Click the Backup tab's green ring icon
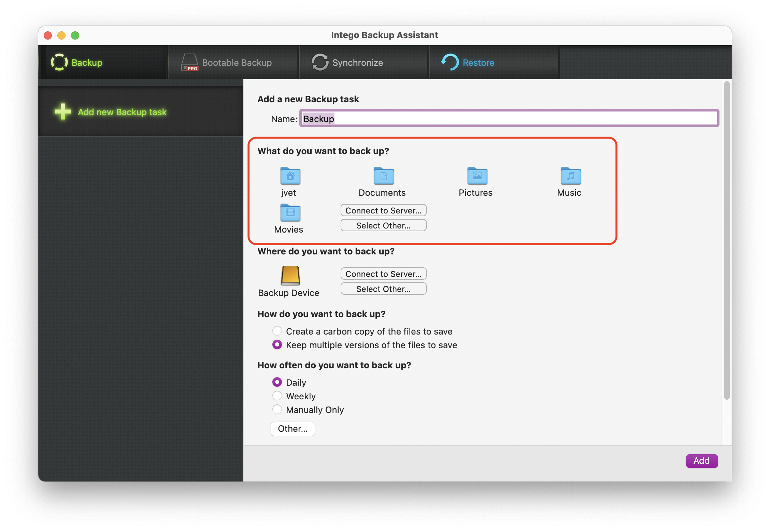 point(59,62)
